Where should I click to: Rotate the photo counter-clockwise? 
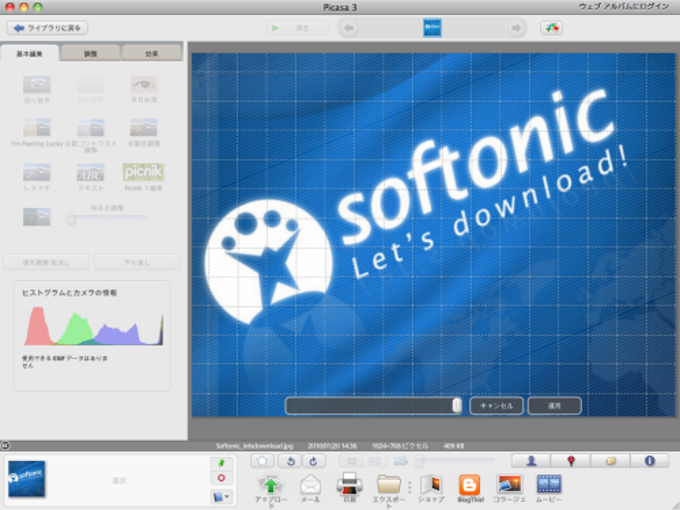point(290,461)
